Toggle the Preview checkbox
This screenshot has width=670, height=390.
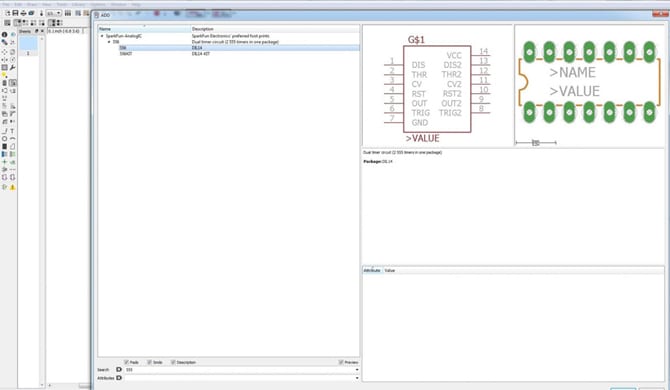[x=341, y=362]
